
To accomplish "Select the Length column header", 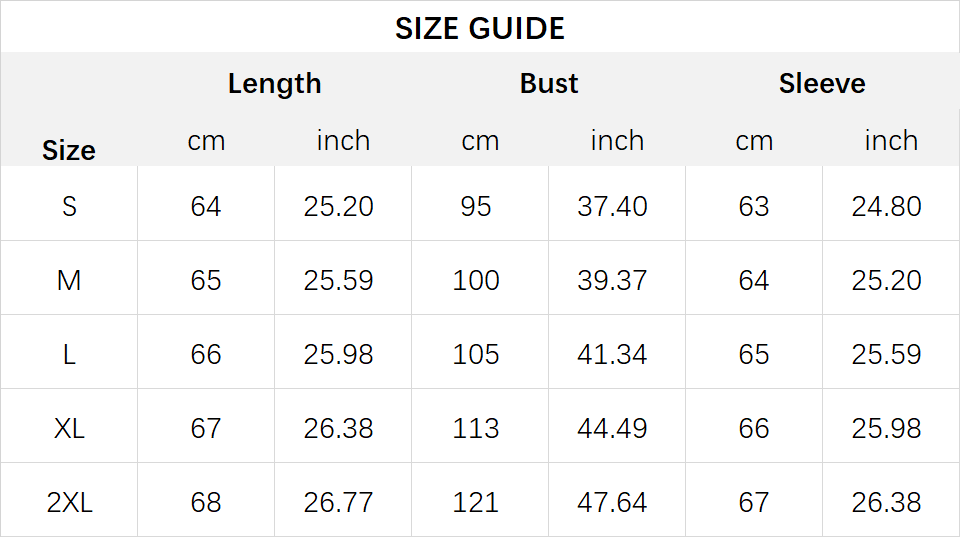I will (x=274, y=84).
